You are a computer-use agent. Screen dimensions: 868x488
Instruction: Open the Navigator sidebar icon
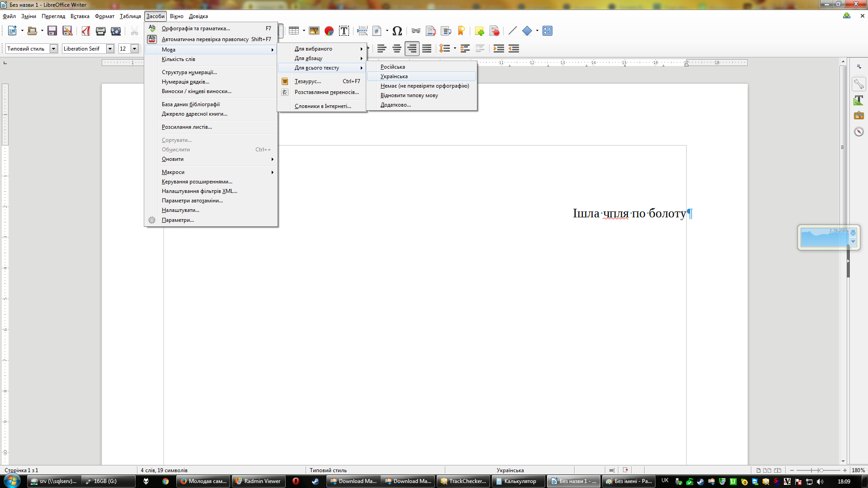click(859, 131)
